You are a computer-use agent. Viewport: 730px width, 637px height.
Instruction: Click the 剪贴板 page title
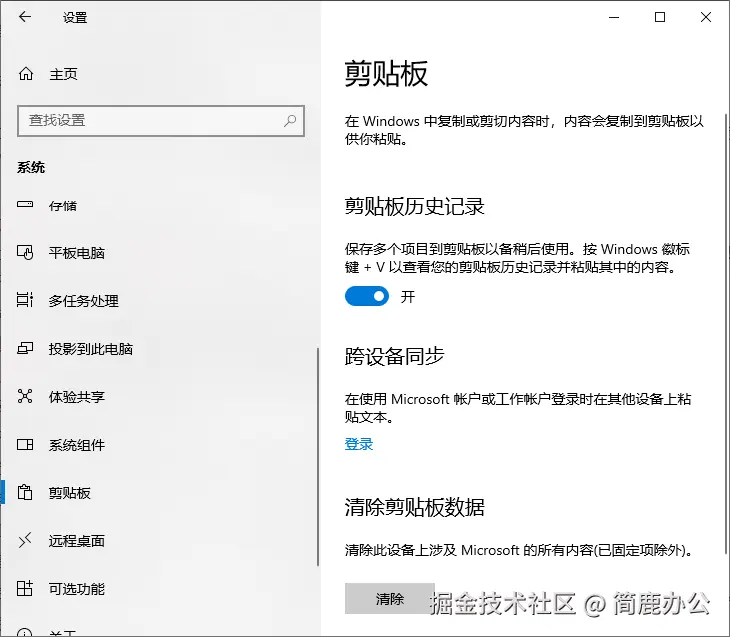pos(386,74)
